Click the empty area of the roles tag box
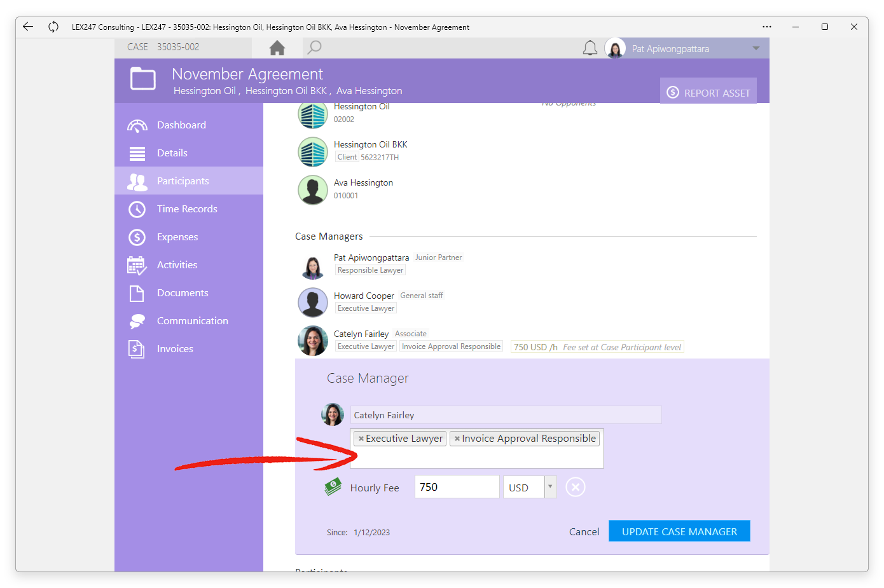Image resolution: width=884 pixels, height=588 pixels. point(477,457)
